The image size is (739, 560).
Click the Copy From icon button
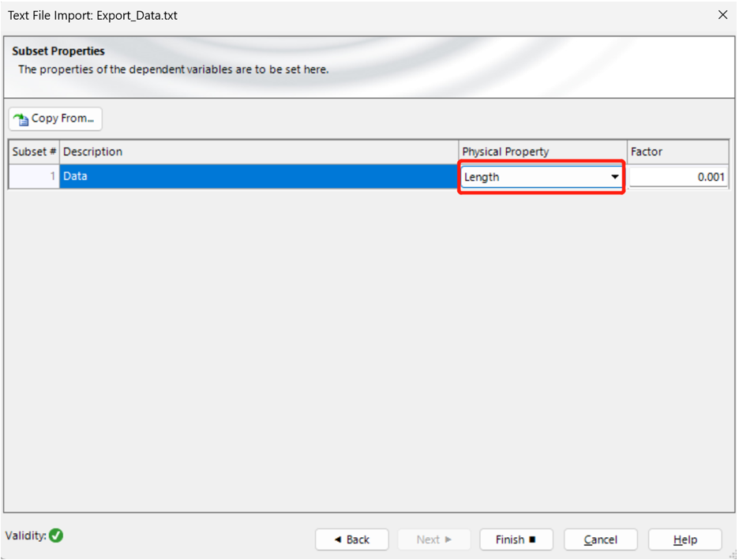tap(55, 118)
